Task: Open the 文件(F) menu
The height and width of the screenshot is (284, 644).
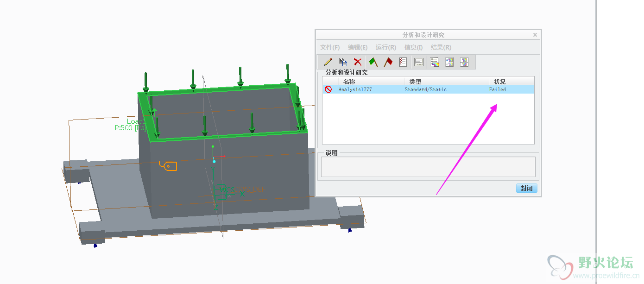Action: coord(330,47)
